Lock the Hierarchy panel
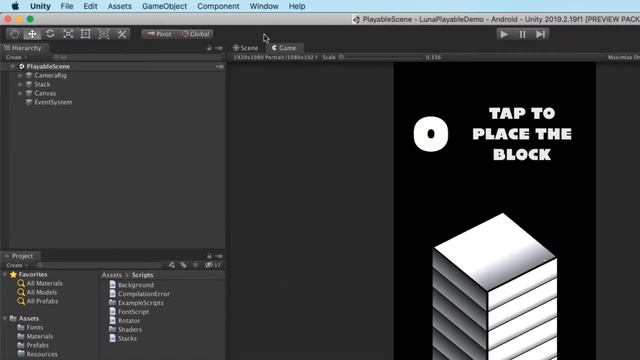Image resolution: width=640 pixels, height=360 pixels. (209, 48)
